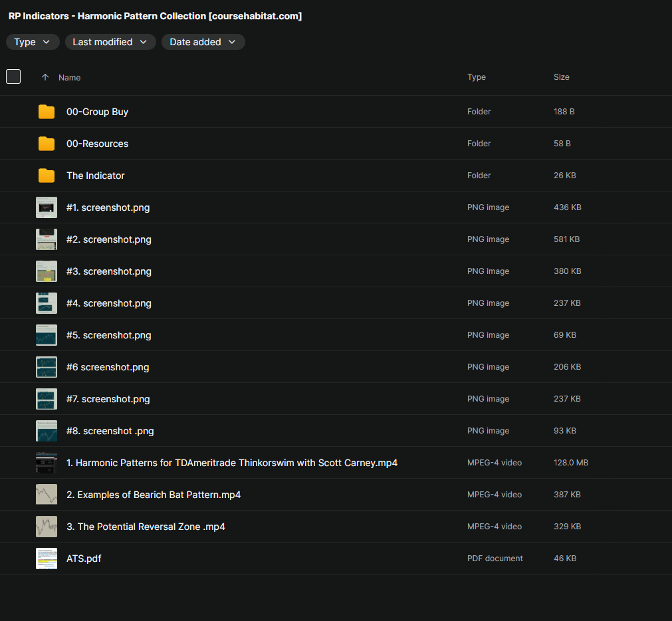Open the #7. screenshot.png file name

[108, 399]
